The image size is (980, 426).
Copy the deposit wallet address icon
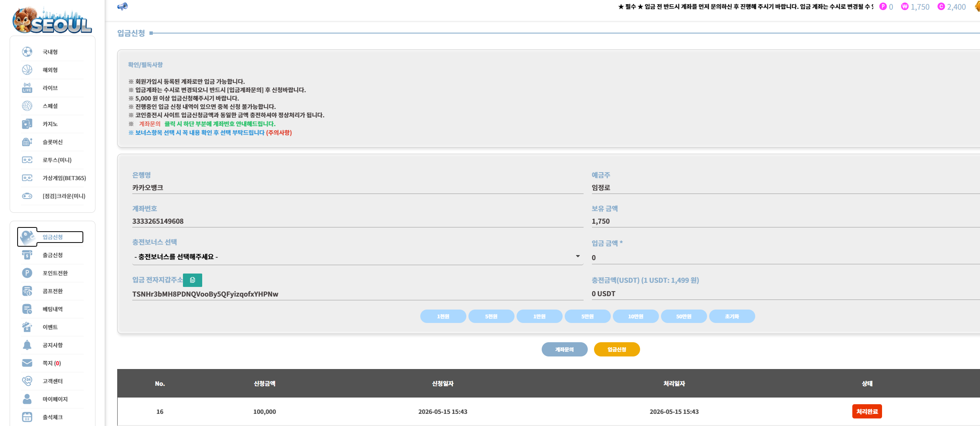[x=193, y=280]
